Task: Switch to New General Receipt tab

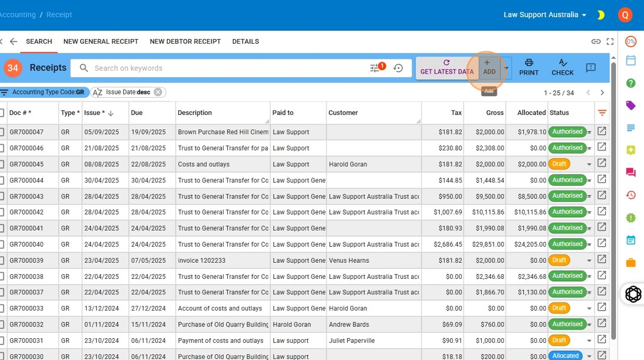Action: point(101,41)
